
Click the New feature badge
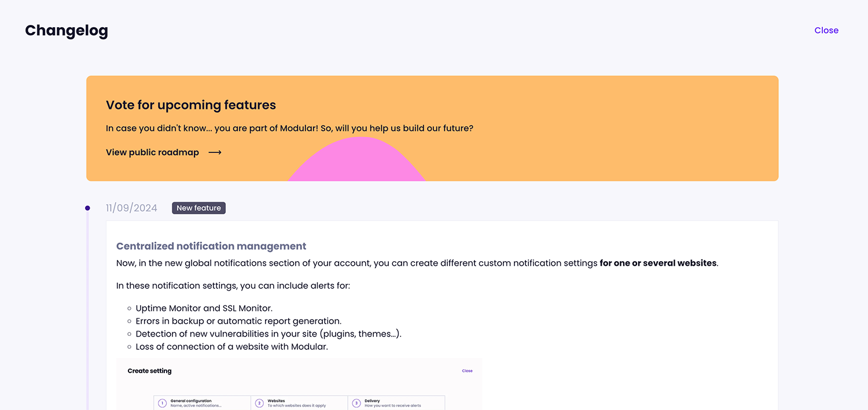[198, 208]
